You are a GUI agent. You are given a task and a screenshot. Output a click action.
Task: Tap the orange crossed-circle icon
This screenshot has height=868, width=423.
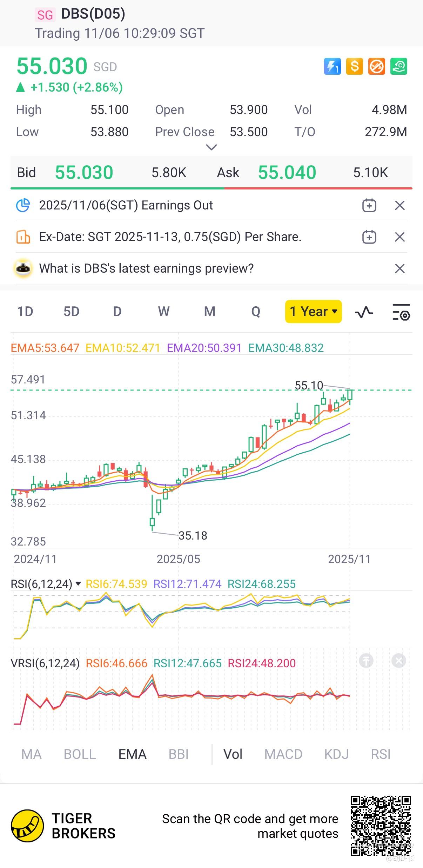coord(376,66)
